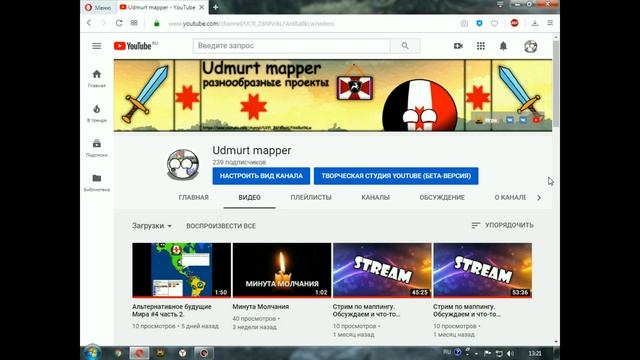Click the RU language indicator
The width and height of the screenshot is (640, 360).
[447, 352]
